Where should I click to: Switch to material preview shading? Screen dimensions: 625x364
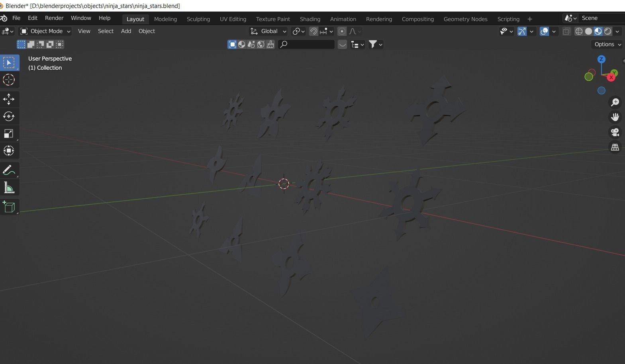tap(598, 31)
